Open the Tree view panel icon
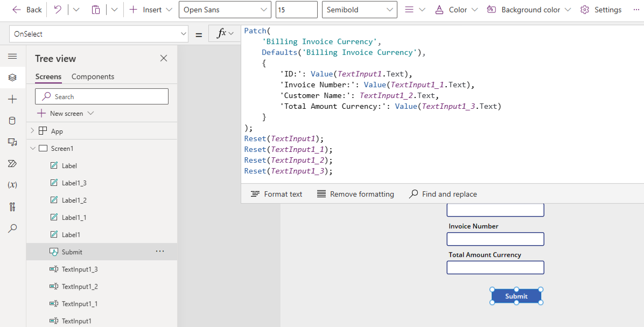This screenshot has width=644, height=327. point(13,77)
